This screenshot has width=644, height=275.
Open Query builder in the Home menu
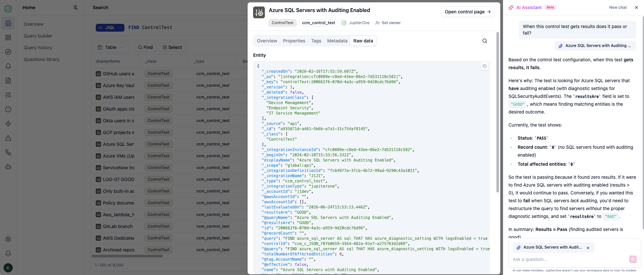38,36
